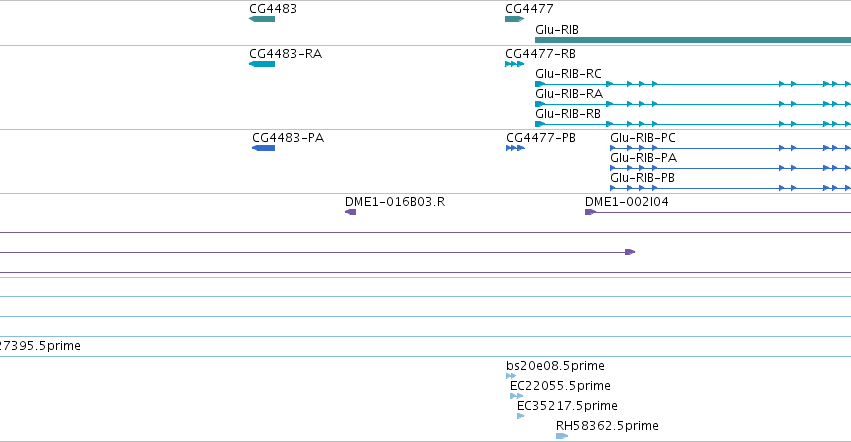
Task: Select the CG4483-RA transcript label
Action: (285, 54)
